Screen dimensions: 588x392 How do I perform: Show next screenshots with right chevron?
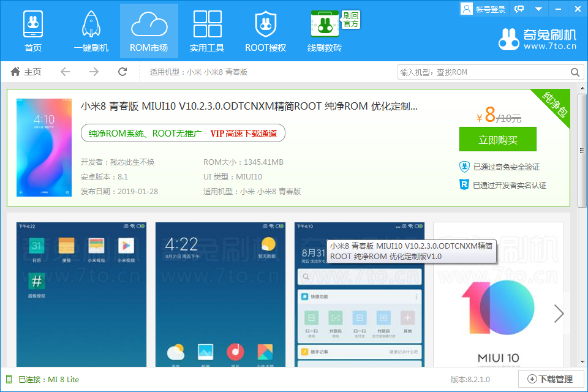[559, 314]
